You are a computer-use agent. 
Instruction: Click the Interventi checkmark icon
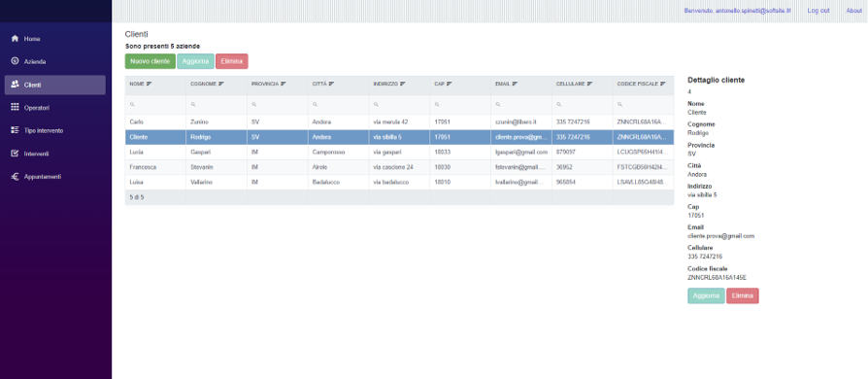[x=15, y=154]
